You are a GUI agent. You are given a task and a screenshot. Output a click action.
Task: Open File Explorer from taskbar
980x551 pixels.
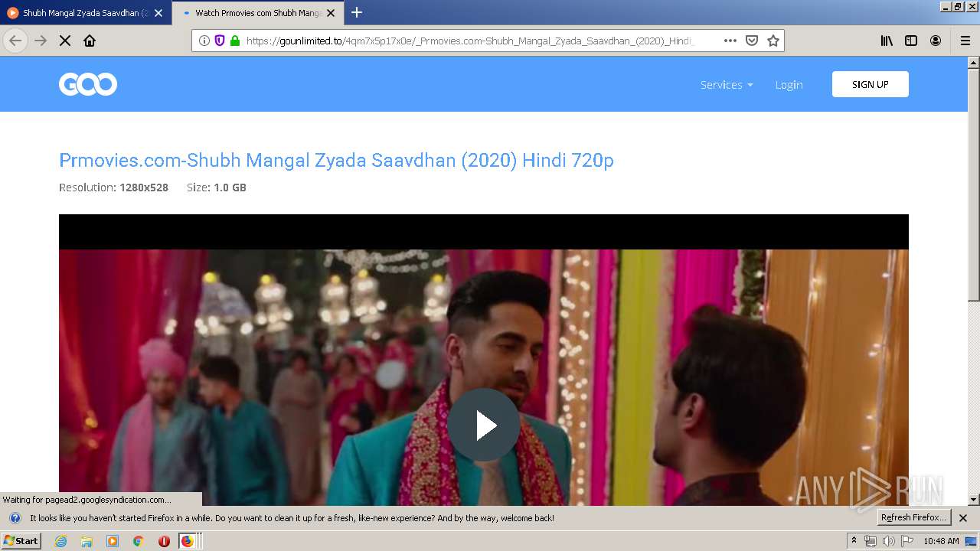(x=87, y=541)
